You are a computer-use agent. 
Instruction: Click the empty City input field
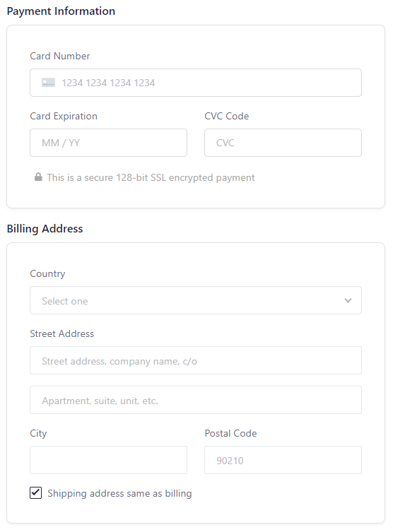click(109, 460)
